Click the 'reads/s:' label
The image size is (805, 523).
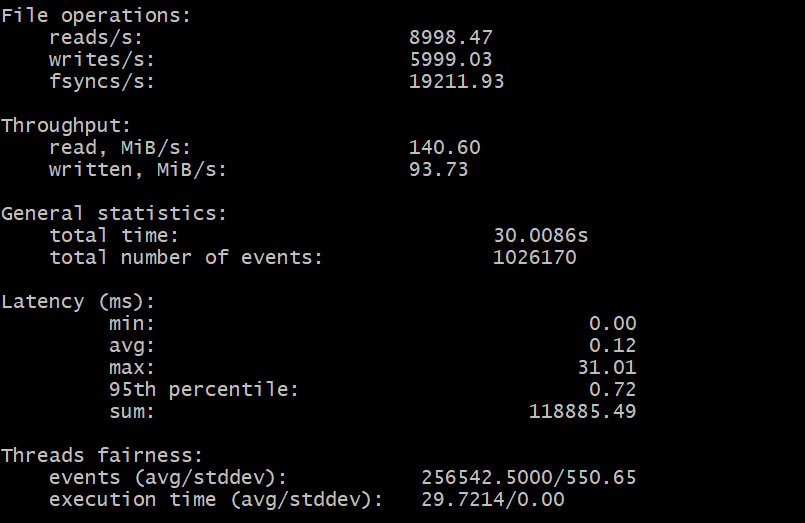pos(96,38)
